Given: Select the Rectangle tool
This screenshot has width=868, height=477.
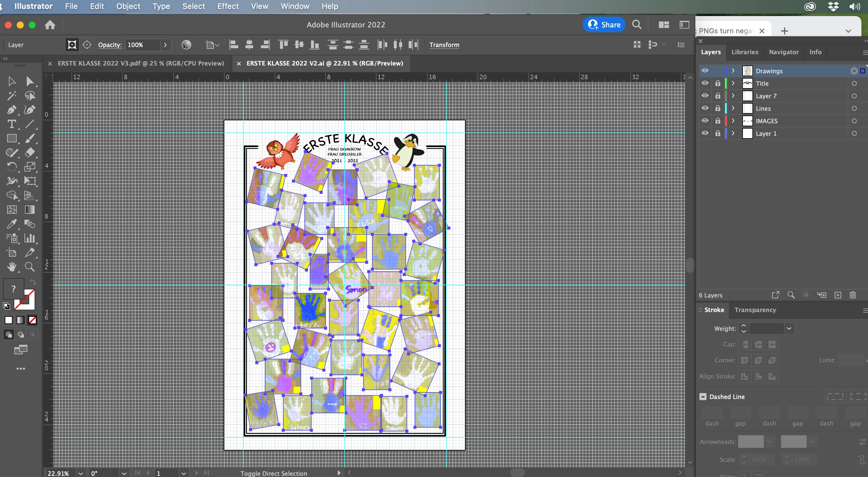Looking at the screenshot, I should [11, 138].
